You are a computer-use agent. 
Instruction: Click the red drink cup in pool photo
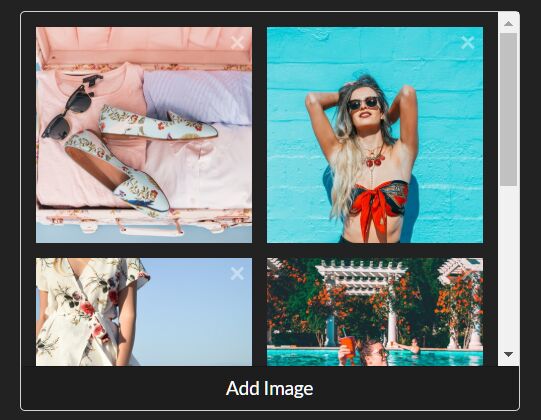[x=347, y=346]
